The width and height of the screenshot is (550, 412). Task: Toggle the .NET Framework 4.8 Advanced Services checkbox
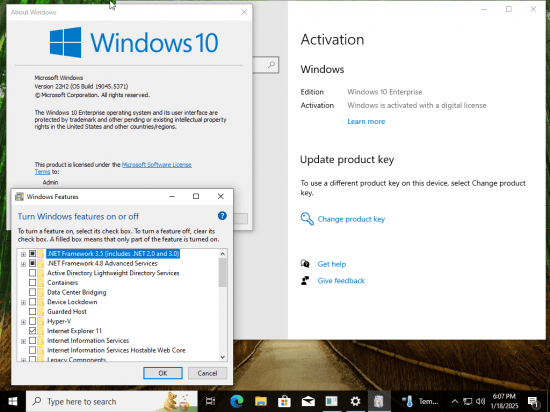pos(32,263)
